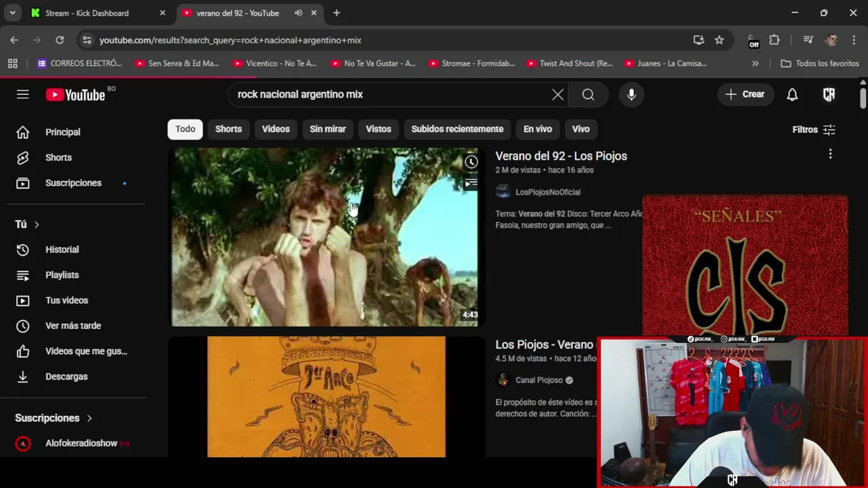Select the Todo filter chip
Viewport: 868px width, 488px height.
[x=185, y=129]
